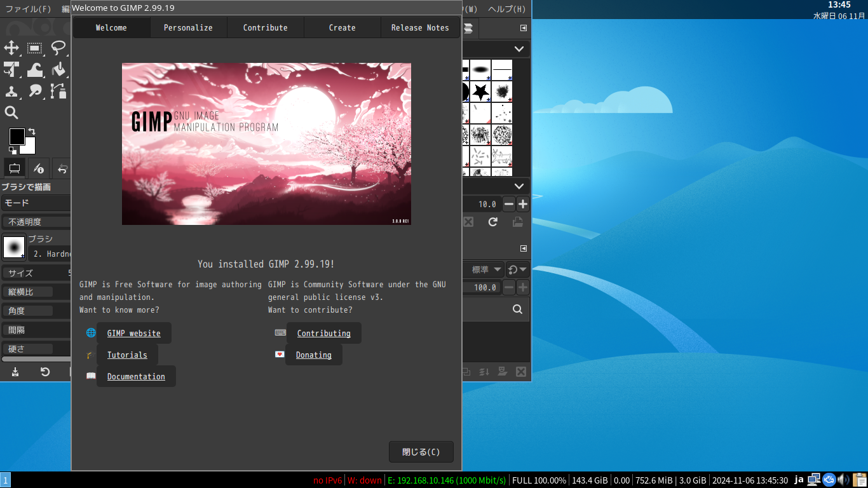Select the black star brush
The image size is (868, 488).
point(480,91)
